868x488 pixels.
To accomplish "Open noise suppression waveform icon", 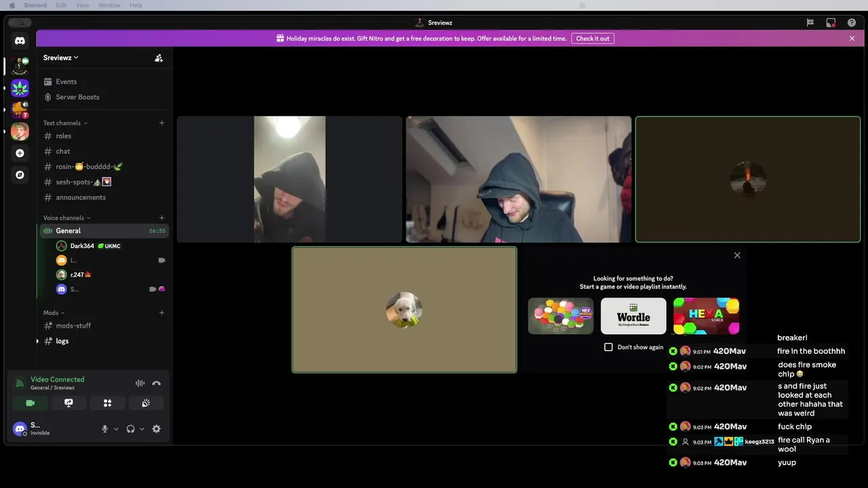I will [x=140, y=383].
